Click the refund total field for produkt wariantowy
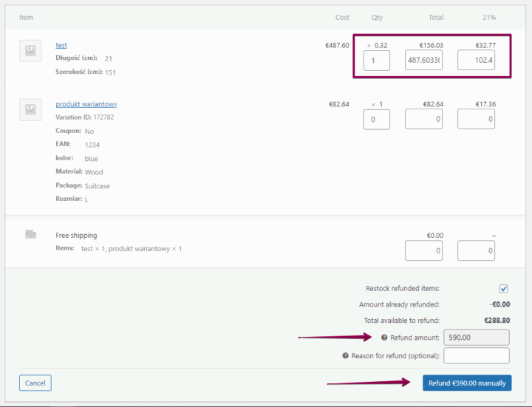Viewport: 532px width, 407px height. pos(423,119)
